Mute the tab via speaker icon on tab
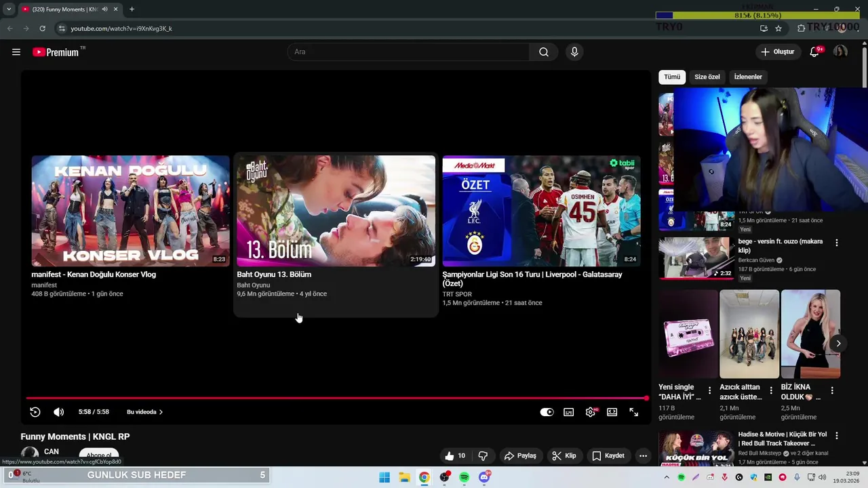 (104, 9)
